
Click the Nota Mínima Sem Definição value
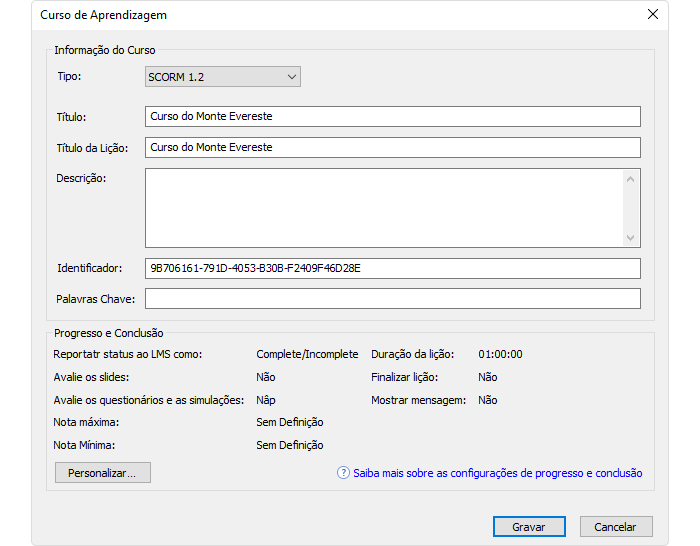click(x=290, y=445)
